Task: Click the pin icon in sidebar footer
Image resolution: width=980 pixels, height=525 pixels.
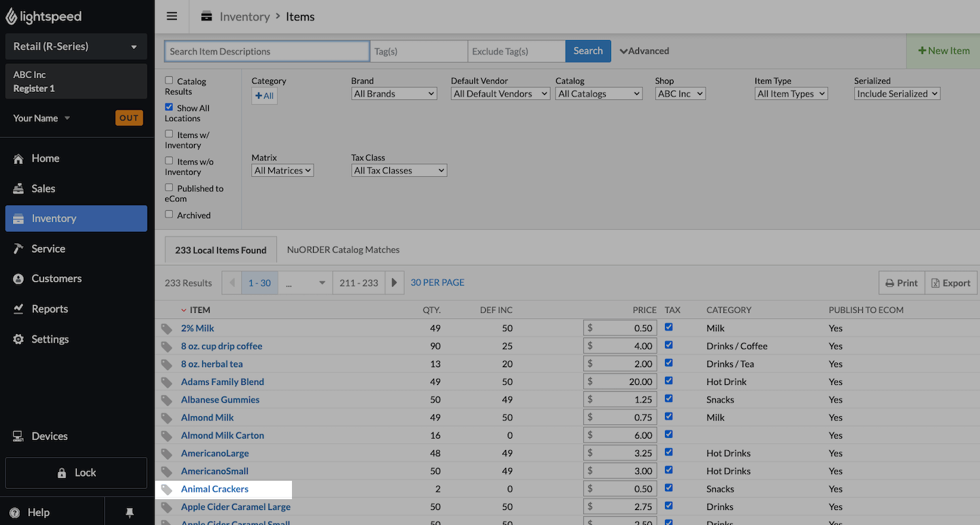Action: pyautogui.click(x=130, y=513)
